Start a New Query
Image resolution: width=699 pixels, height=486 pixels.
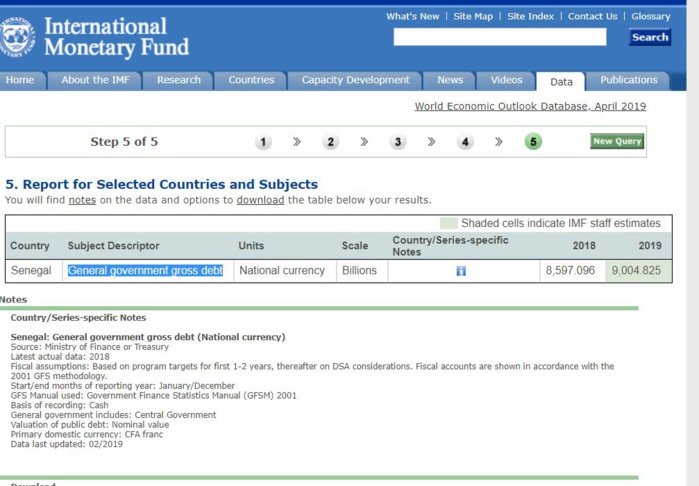pos(617,141)
